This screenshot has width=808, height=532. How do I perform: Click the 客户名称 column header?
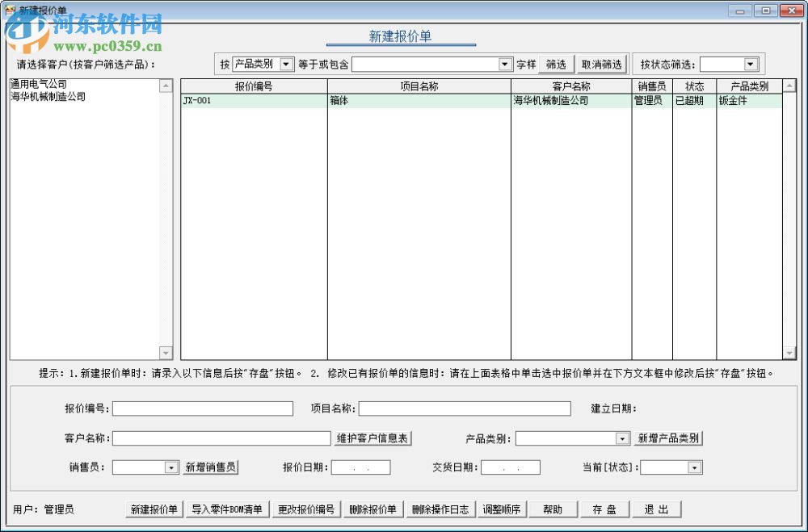[571, 86]
